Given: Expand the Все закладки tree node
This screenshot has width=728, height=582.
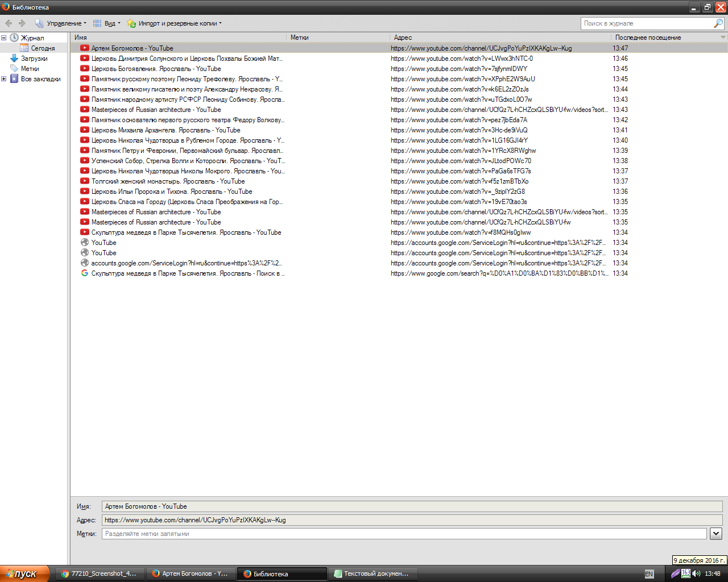Looking at the screenshot, I should click(4, 79).
